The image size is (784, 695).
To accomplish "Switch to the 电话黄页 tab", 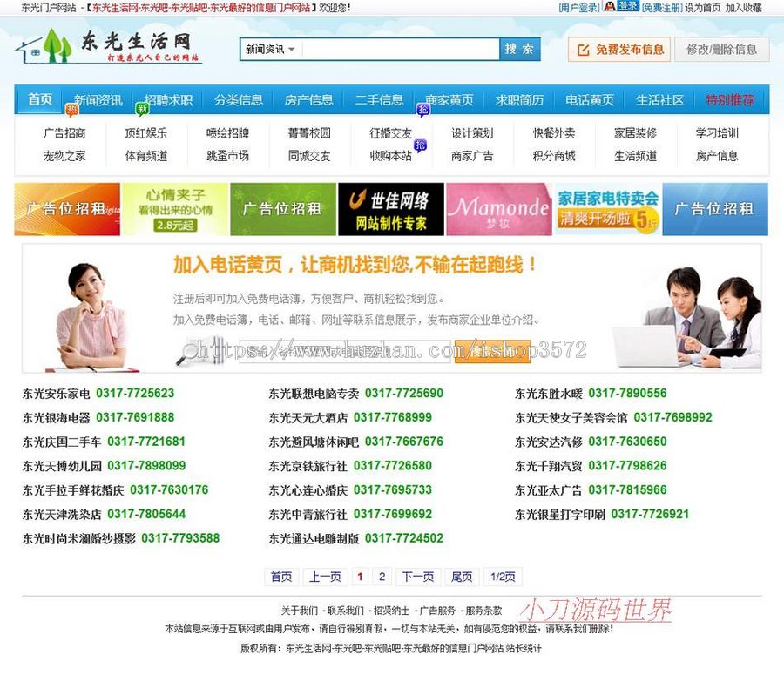I will point(592,100).
